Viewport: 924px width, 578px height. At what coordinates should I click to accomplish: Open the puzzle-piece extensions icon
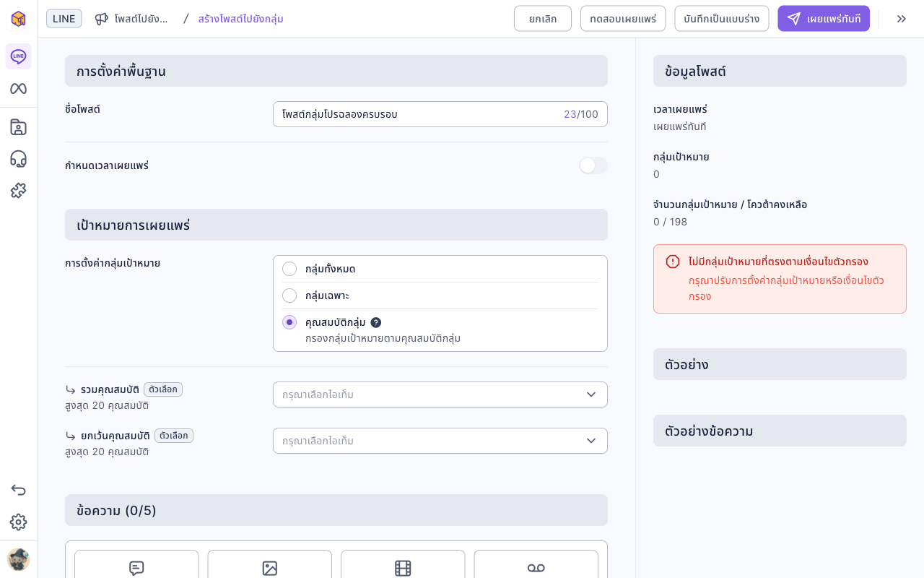click(x=18, y=191)
